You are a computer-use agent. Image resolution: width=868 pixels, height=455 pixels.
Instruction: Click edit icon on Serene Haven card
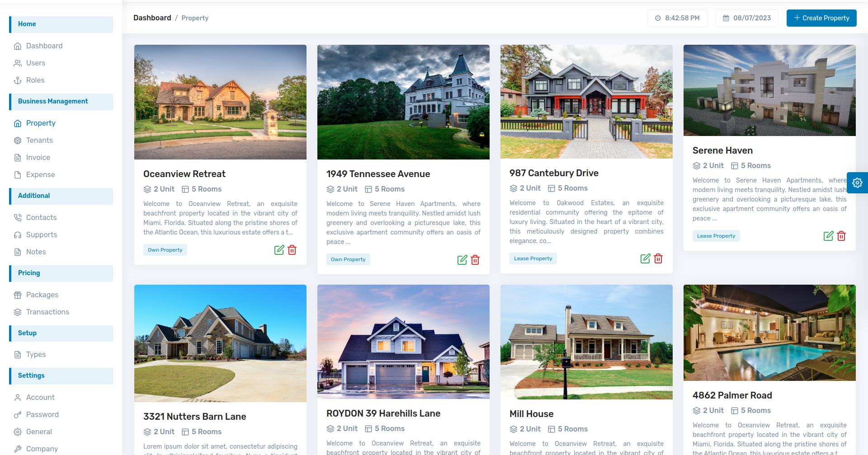[829, 236]
